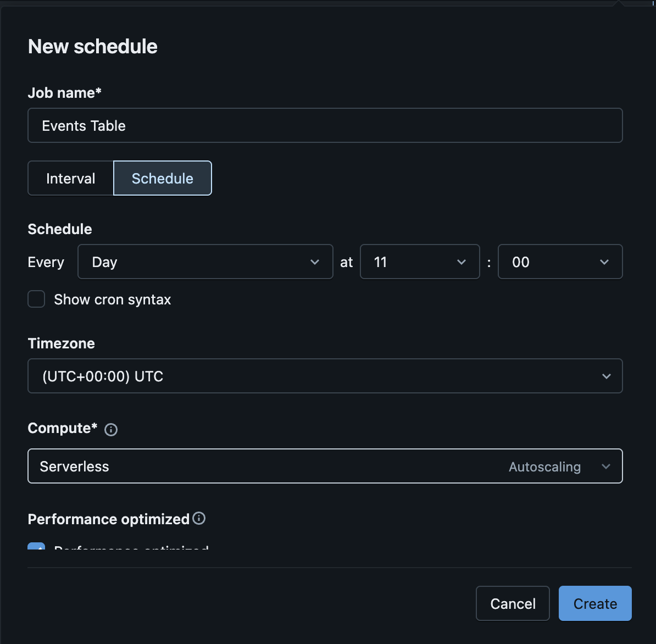Click the Compute info icon
Viewport: 656px width, 644px height.
(x=111, y=429)
